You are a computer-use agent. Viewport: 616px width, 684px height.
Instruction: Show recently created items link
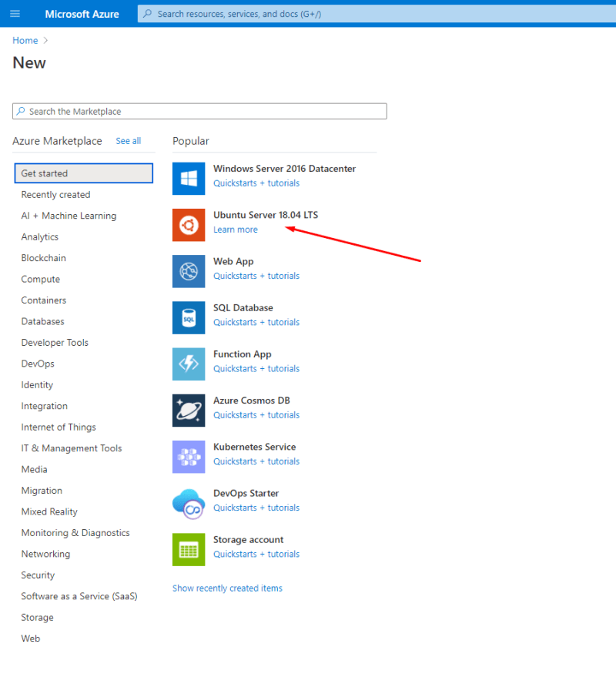(227, 588)
